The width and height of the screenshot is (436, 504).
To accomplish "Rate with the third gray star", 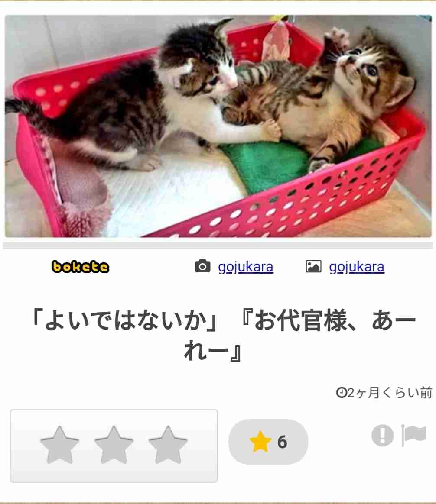I will click(x=168, y=445).
